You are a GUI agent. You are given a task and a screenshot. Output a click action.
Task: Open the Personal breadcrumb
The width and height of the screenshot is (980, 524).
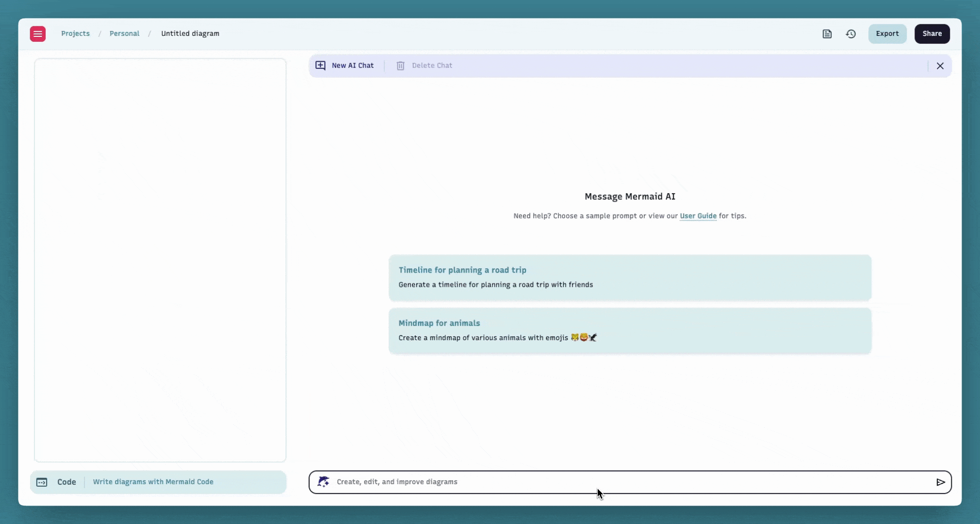pos(124,33)
